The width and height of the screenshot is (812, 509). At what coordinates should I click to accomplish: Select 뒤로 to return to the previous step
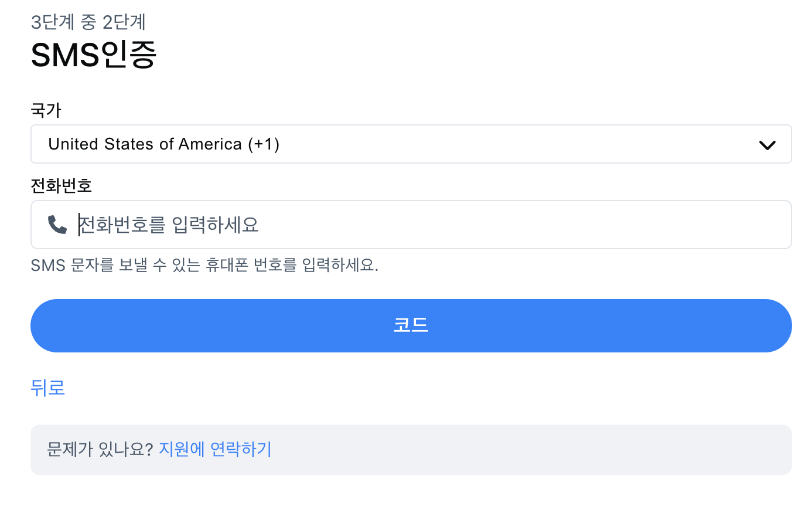(47, 388)
